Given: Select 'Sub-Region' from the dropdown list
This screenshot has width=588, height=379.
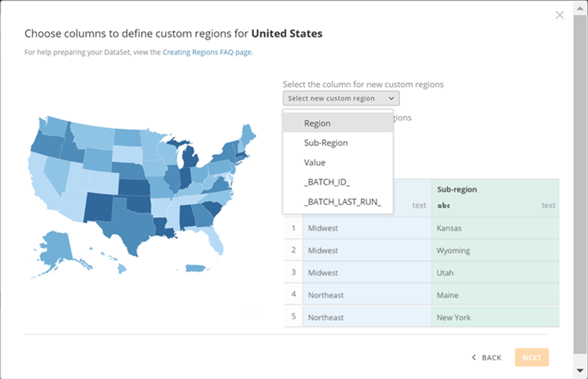Looking at the screenshot, I should [326, 143].
